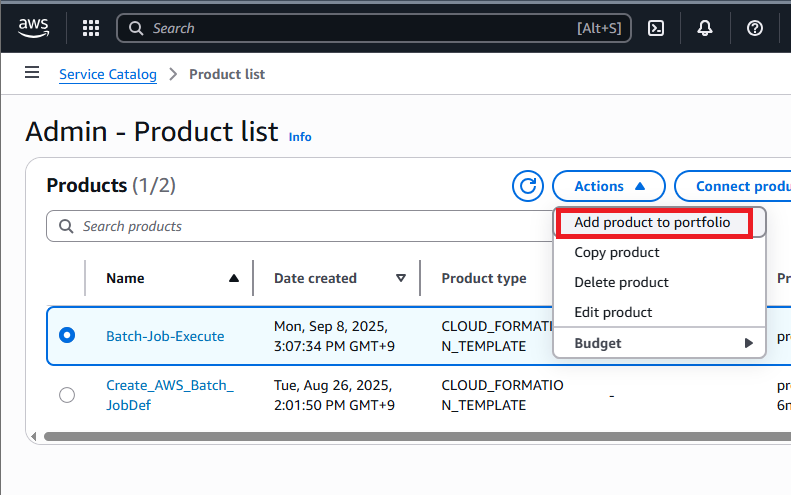Open the notifications bell
Image resolution: width=791 pixels, height=495 pixels.
705,28
